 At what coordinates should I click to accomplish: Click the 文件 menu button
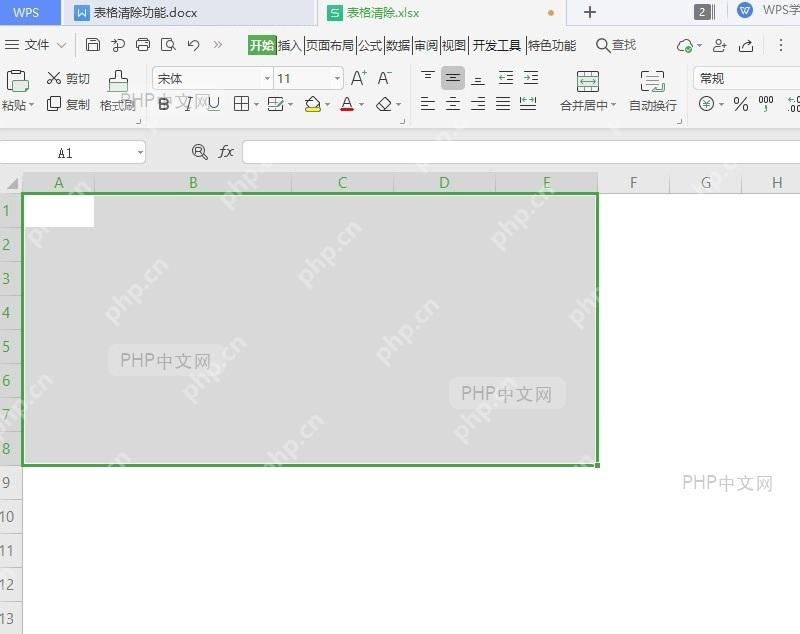[x=36, y=45]
